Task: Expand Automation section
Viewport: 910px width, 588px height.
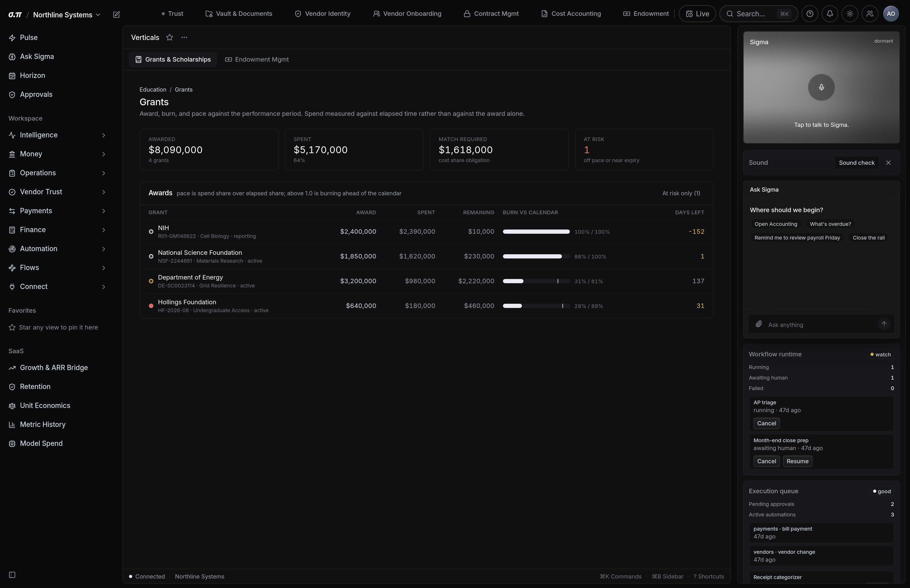Action: [57, 248]
